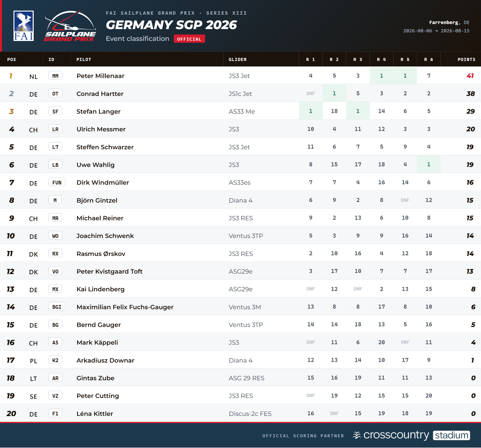Click pilot name Ulrich Messmer
This screenshot has width=481, height=448.
tap(101, 129)
